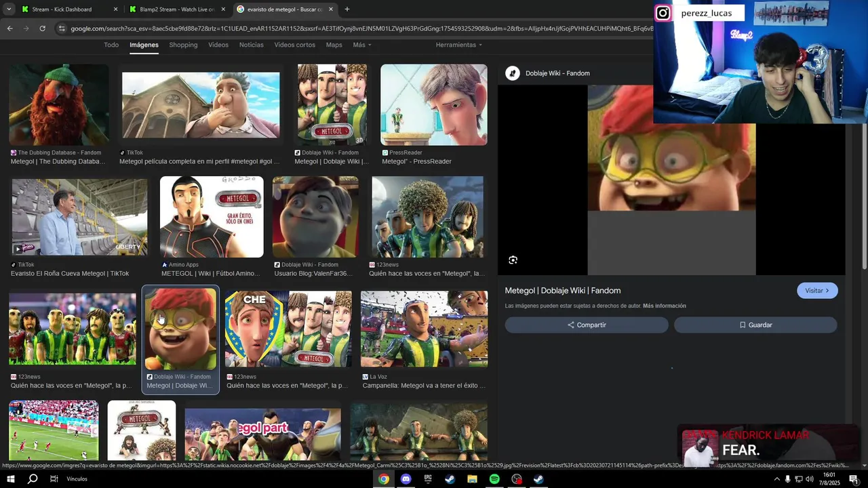Open Evaristo El Roña Cueva TikTok thumbnail
Screen dimensions: 868x488
click(79, 217)
